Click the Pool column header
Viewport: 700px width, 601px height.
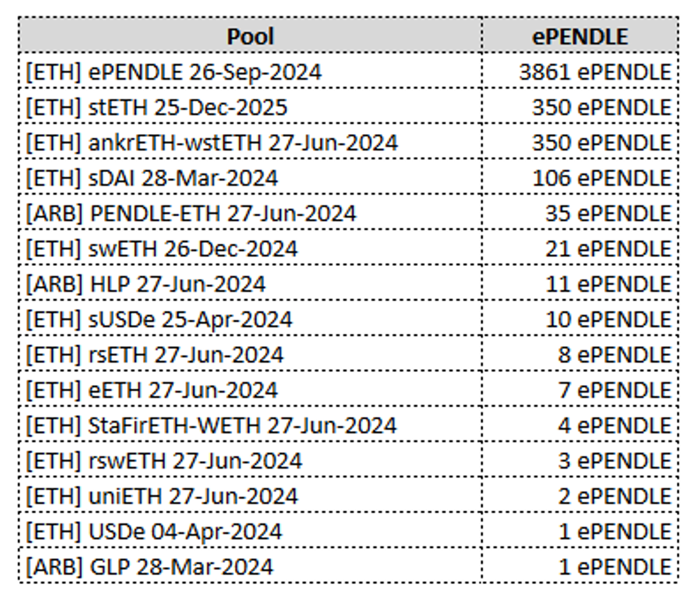coord(250,36)
